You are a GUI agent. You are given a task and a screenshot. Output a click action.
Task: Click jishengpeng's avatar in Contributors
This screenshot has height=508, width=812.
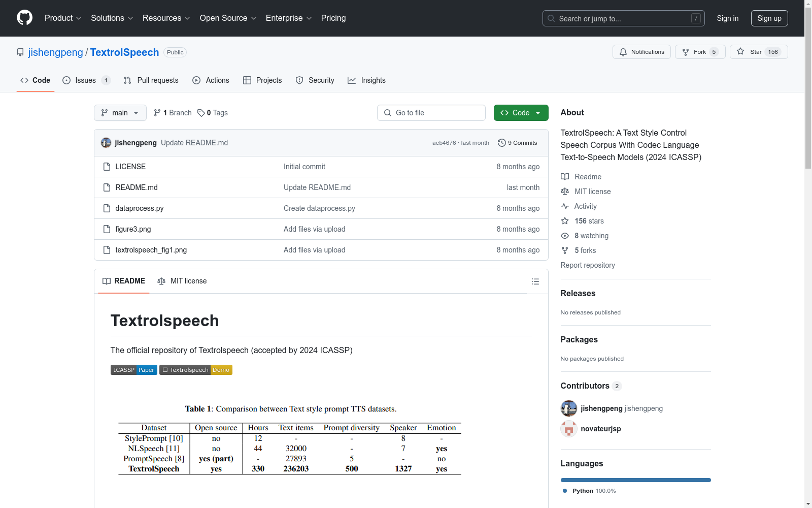coord(569,408)
